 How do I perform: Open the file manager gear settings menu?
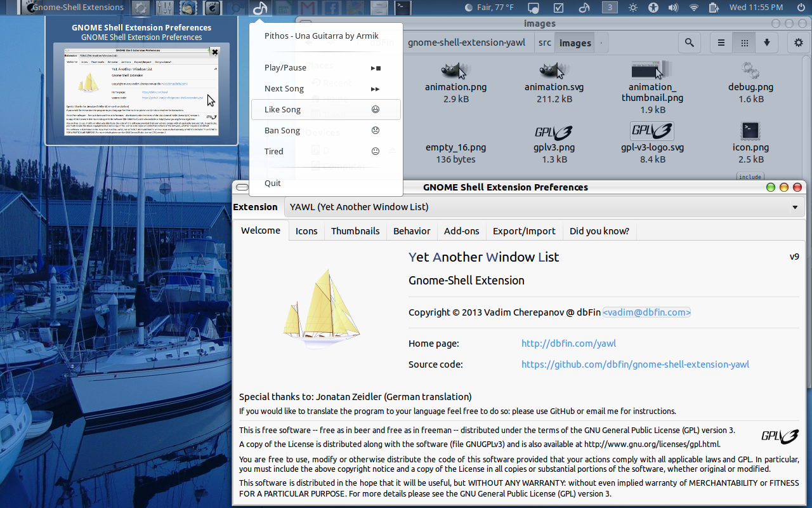point(799,43)
